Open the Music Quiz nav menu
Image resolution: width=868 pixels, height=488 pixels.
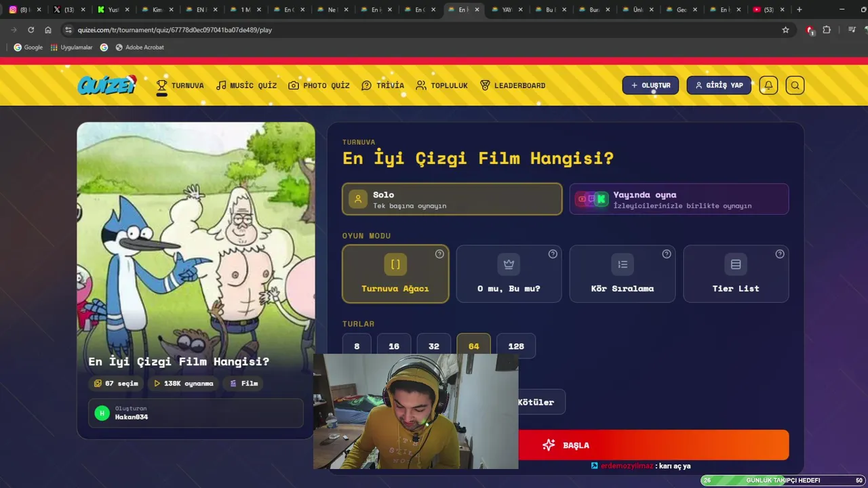click(246, 85)
